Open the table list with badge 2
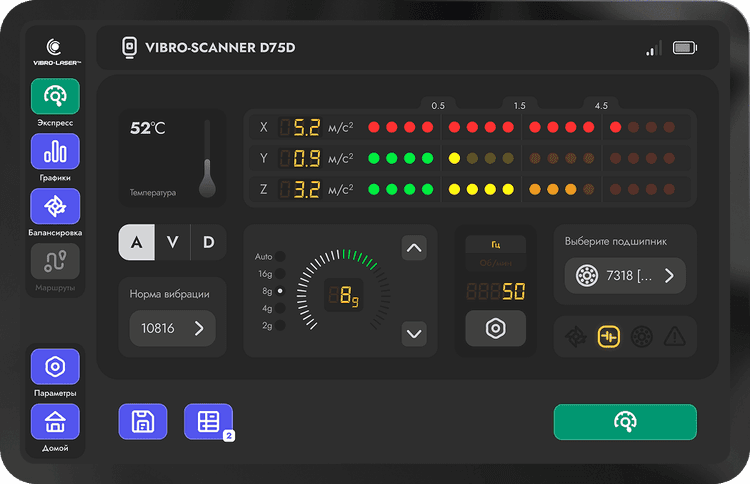The width and height of the screenshot is (750, 484). click(x=208, y=421)
